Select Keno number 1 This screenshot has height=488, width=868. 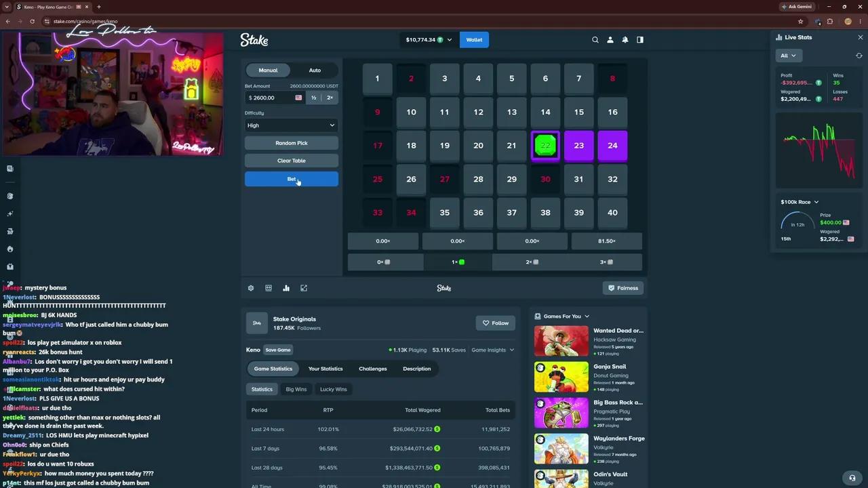(378, 79)
